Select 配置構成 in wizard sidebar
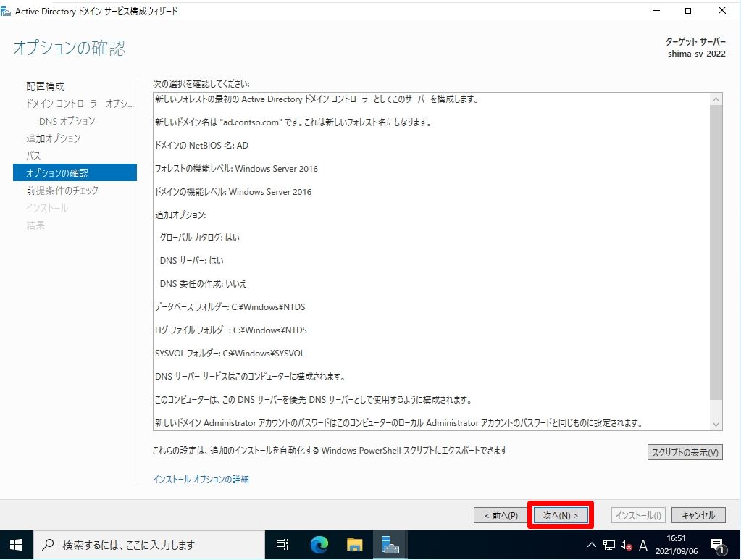The height and width of the screenshot is (560, 741). pyautogui.click(x=46, y=86)
